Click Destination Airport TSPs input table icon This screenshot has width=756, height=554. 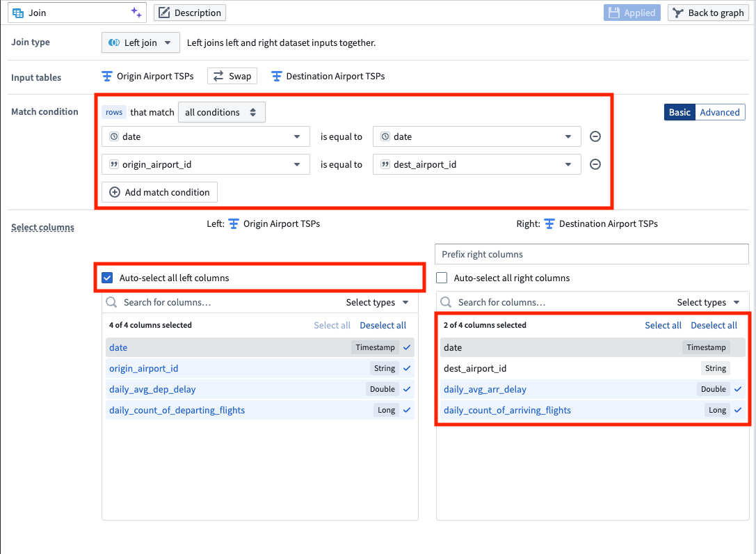(x=276, y=77)
